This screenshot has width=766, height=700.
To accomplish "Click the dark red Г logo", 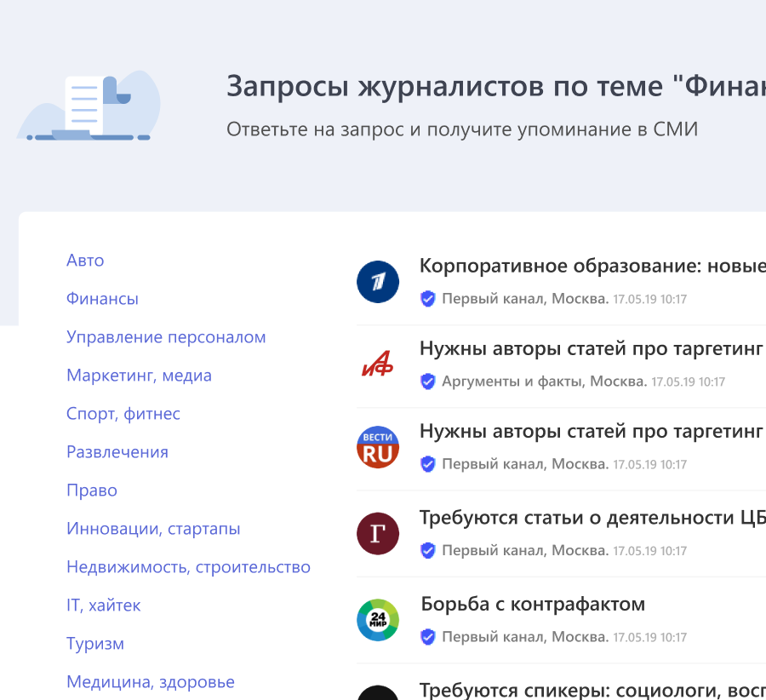I will [378, 534].
